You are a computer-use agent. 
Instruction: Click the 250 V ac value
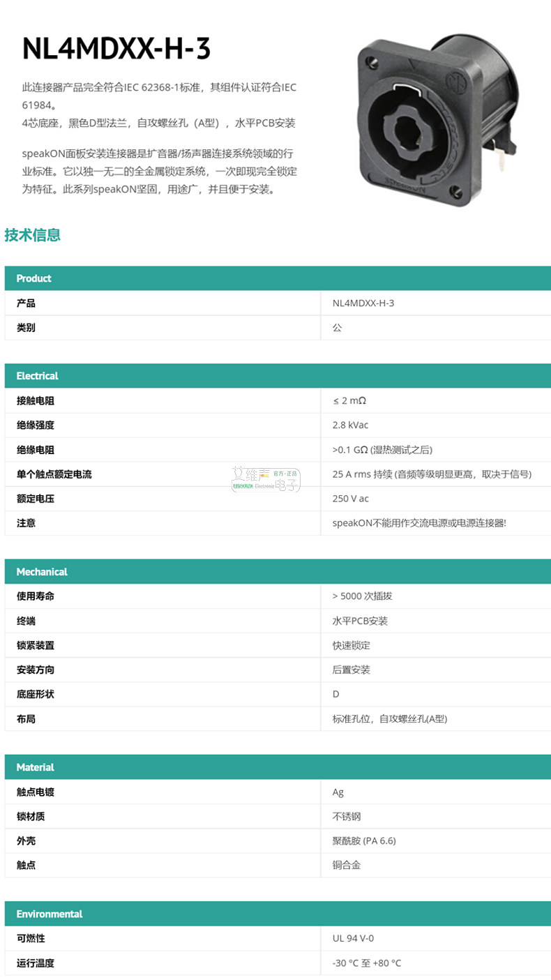click(x=351, y=499)
